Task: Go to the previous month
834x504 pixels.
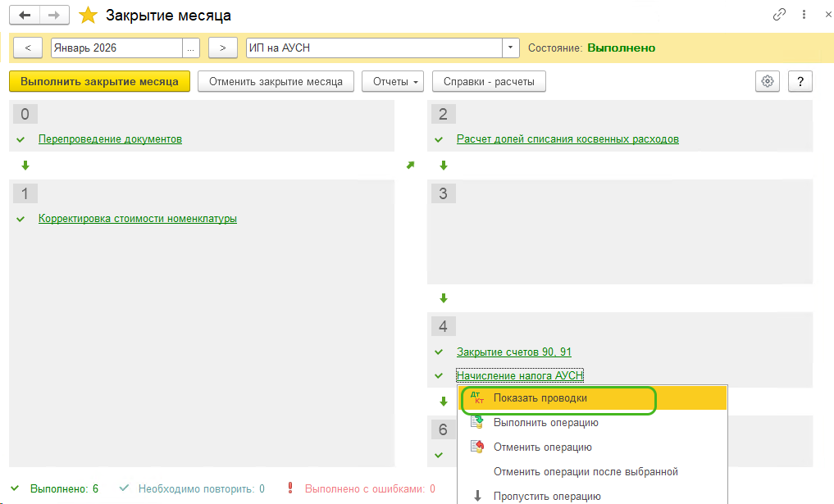Action: point(28,48)
